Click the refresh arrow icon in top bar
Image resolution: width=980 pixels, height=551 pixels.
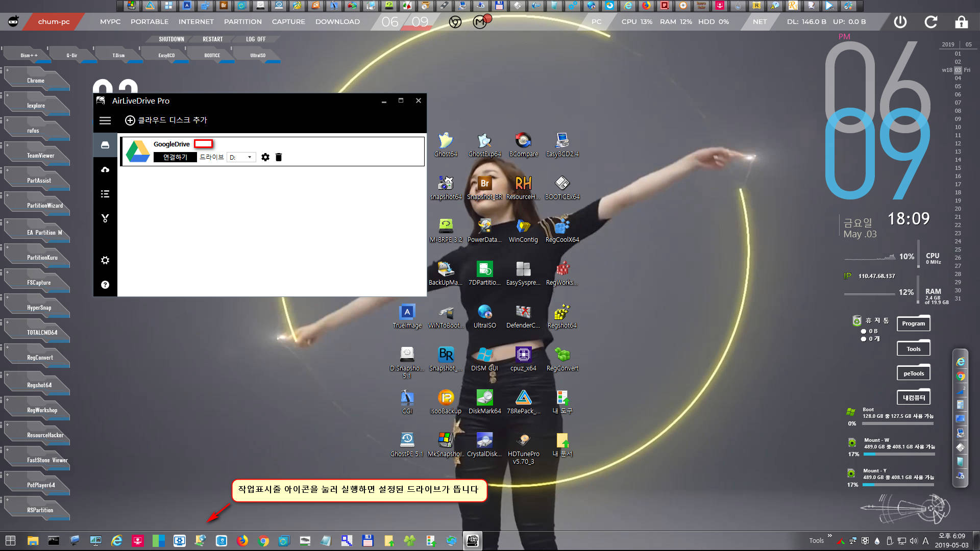(x=931, y=22)
